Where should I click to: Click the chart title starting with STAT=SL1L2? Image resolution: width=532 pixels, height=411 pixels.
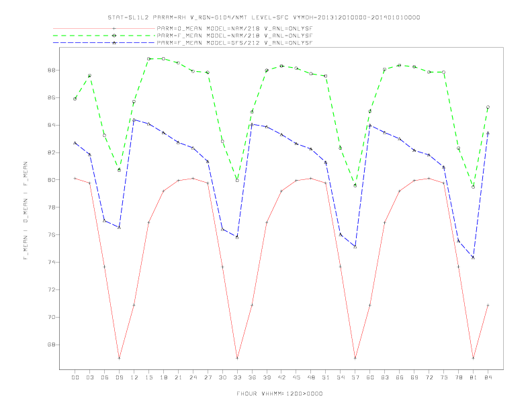263,17
